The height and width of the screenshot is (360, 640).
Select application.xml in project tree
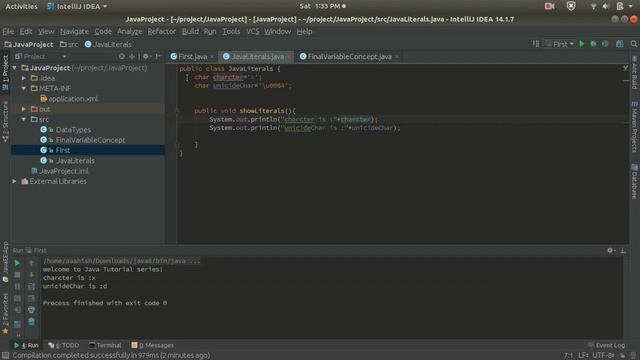73,99
